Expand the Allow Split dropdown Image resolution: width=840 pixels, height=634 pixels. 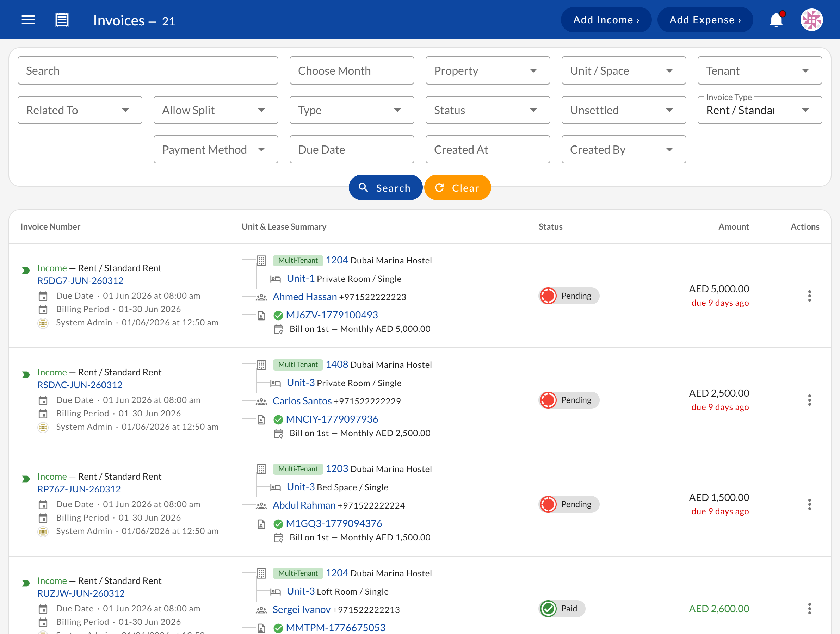[x=216, y=110]
